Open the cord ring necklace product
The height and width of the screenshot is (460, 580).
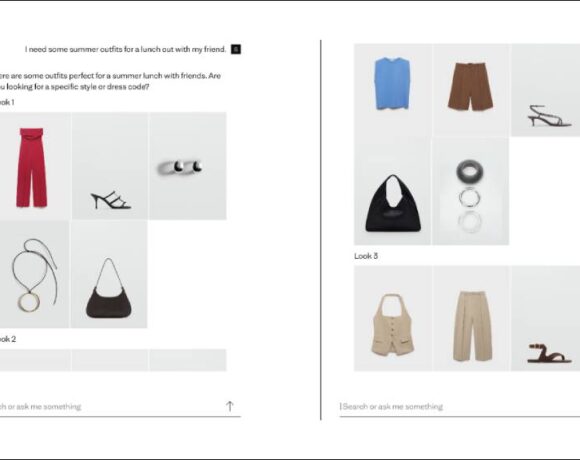tap(34, 274)
